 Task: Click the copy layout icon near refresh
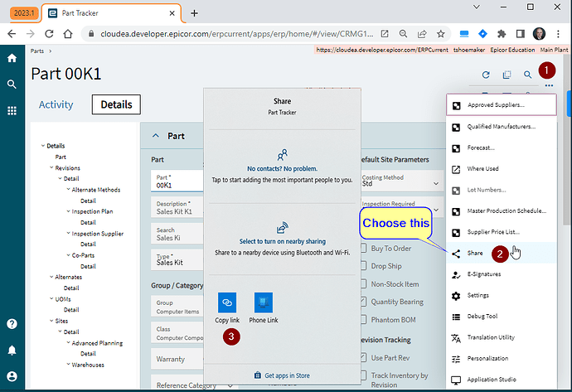click(x=507, y=75)
